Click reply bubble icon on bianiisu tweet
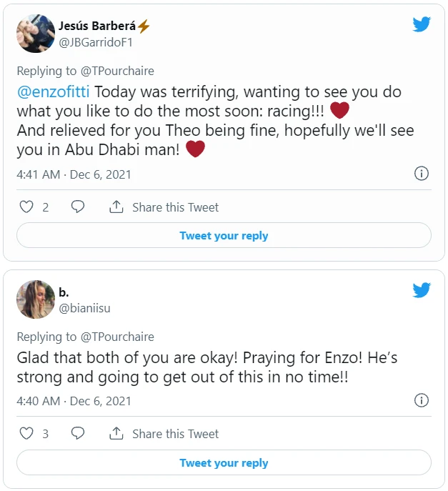 point(78,434)
